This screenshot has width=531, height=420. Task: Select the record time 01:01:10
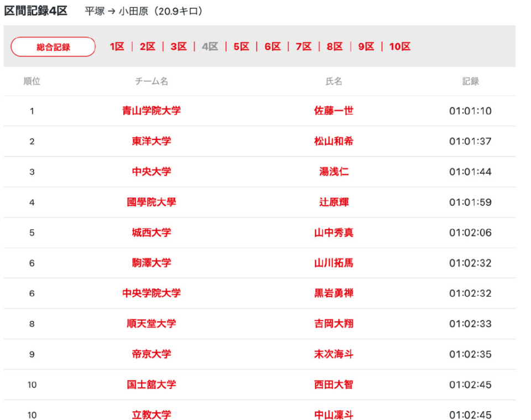point(470,111)
